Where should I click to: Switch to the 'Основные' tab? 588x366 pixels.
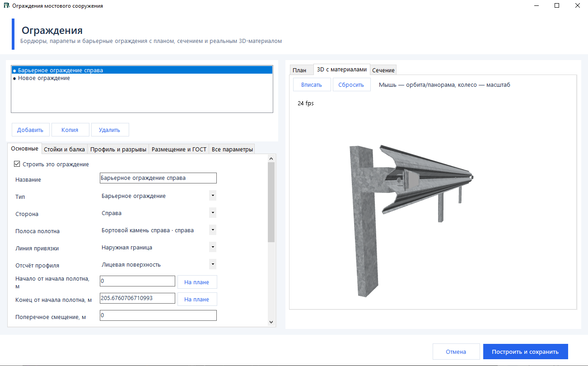pyautogui.click(x=24, y=149)
